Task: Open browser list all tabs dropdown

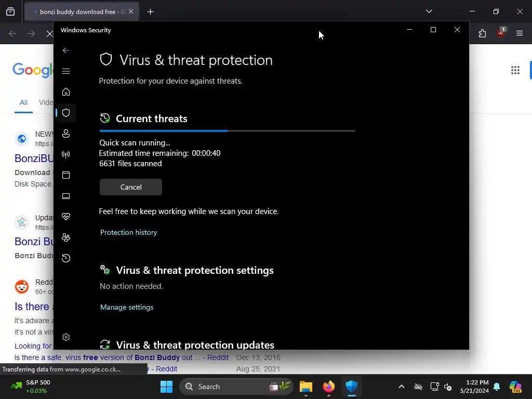Action: (429, 11)
